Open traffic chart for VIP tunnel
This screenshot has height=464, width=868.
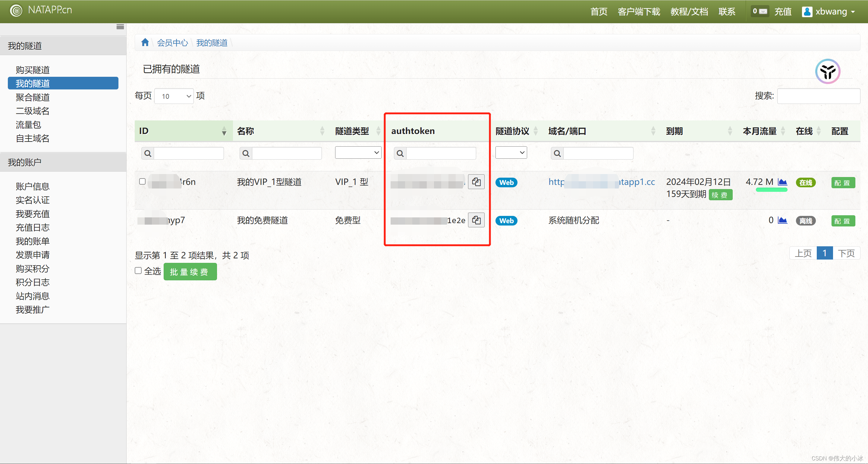coord(782,182)
